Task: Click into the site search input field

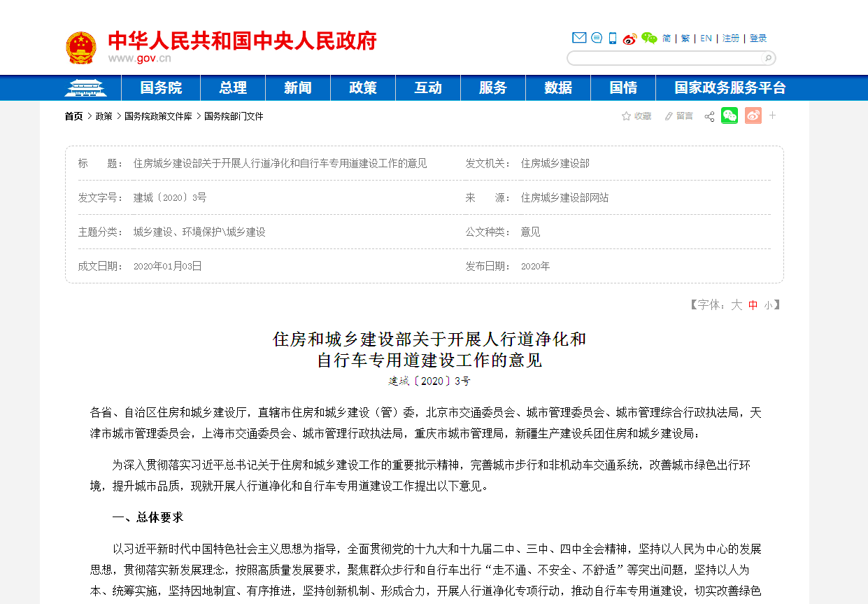Action: [x=664, y=58]
